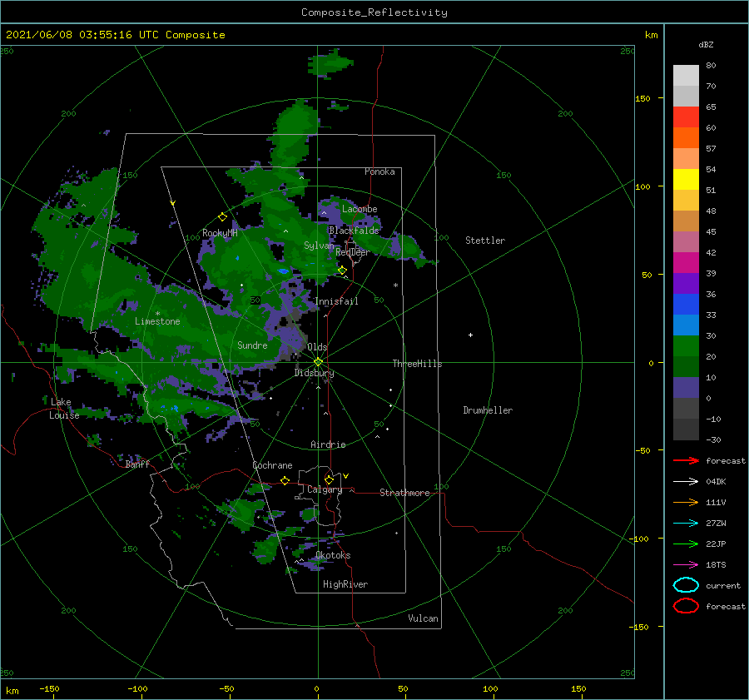
Task: Select the -30 dBZ dark gray swatch
Action: pyautogui.click(x=686, y=429)
